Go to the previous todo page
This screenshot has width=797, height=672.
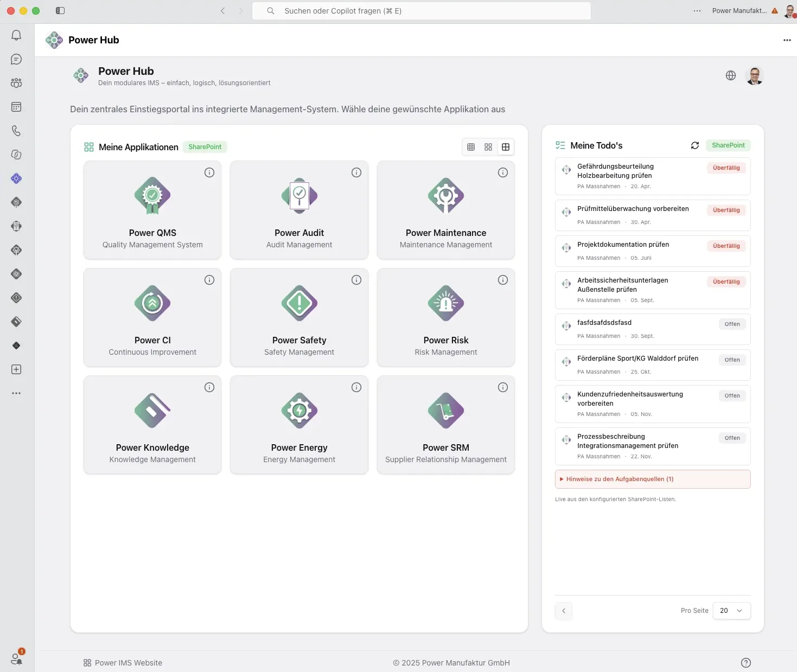[x=564, y=611]
